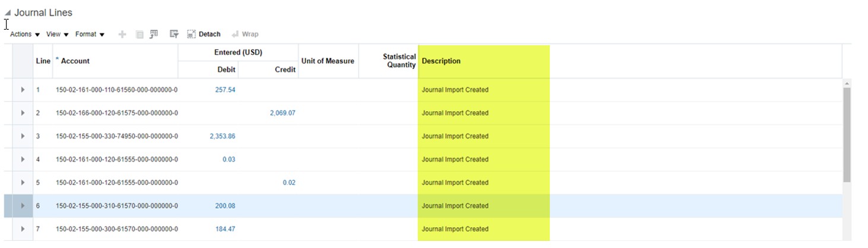Click the Freeze column icon
This screenshot has height=248, width=868.
click(x=154, y=34)
